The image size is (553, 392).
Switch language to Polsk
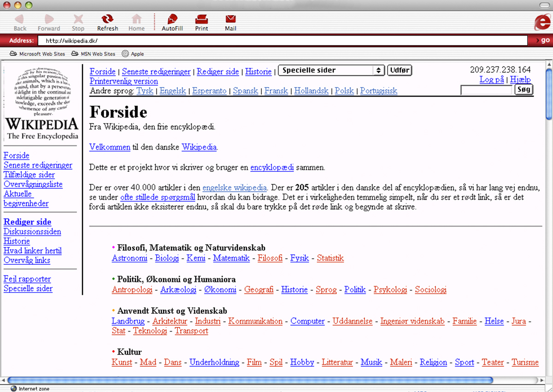point(345,91)
